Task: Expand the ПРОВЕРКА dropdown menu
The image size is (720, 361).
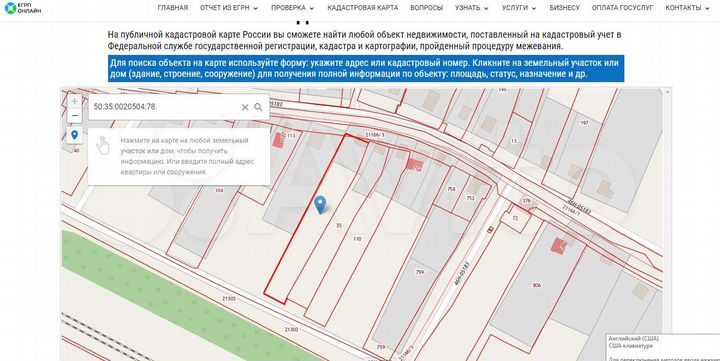Action: [292, 8]
